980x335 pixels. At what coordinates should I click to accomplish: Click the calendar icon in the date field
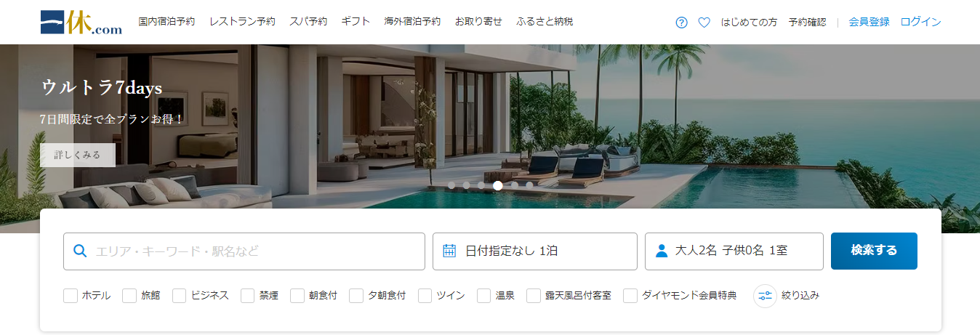click(x=449, y=251)
